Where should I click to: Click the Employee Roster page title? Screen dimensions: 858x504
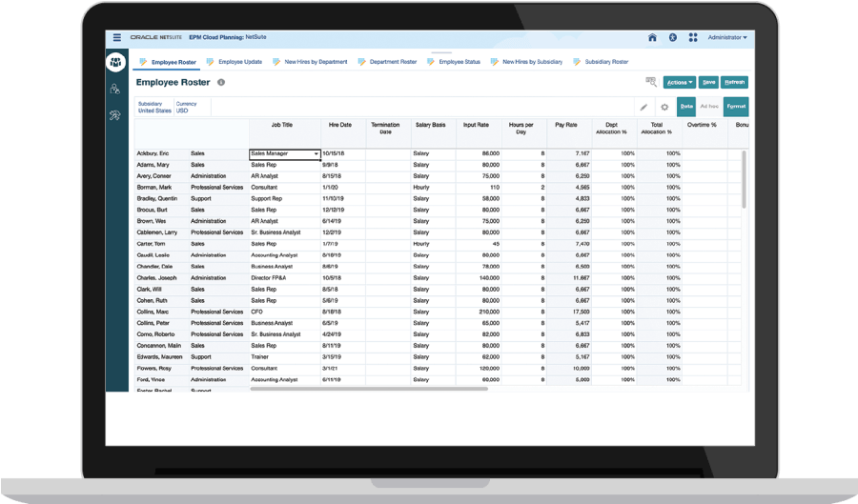click(x=173, y=83)
